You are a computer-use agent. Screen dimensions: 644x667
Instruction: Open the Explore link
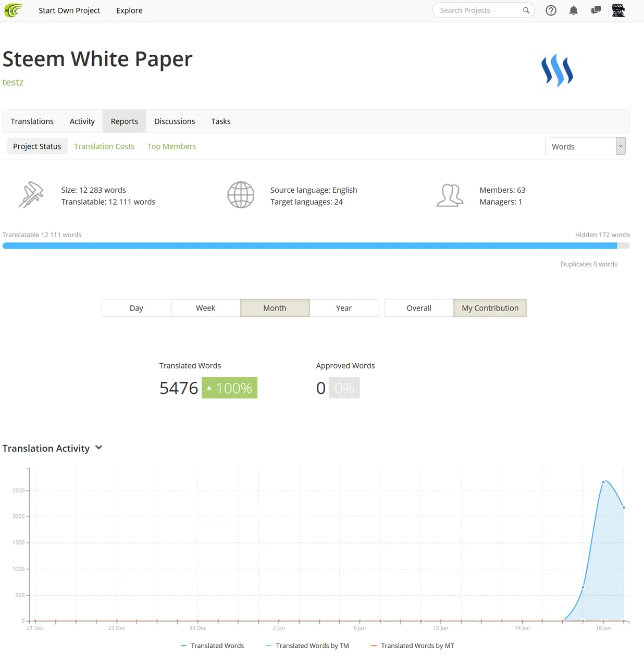click(129, 10)
